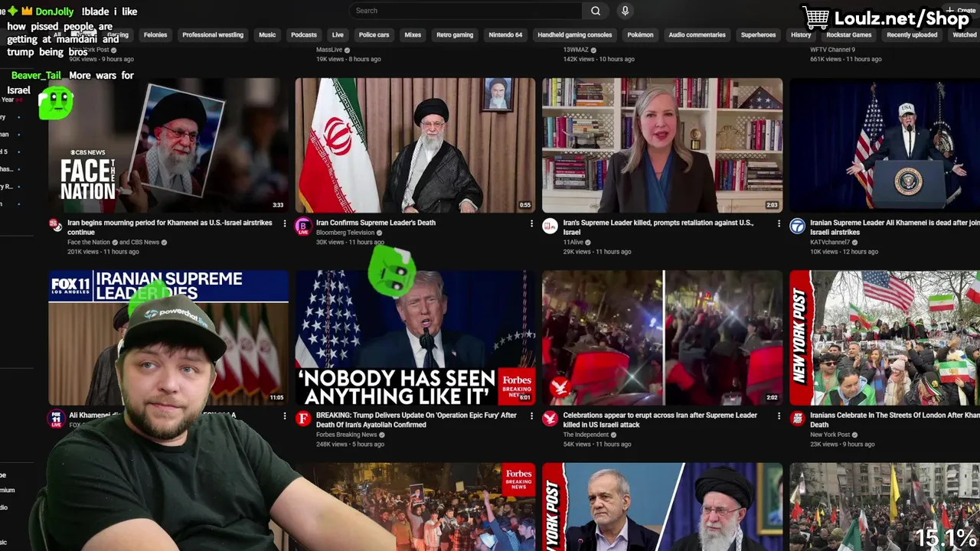Open 'BREAKING: Trump Delivers Update' video title
980x551 pixels.
[x=416, y=420]
